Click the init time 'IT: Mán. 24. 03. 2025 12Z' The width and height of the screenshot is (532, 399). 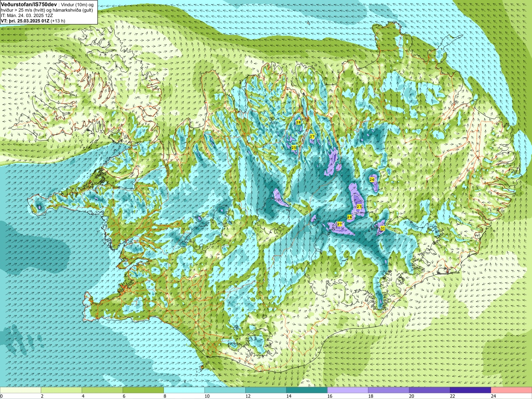point(27,15)
